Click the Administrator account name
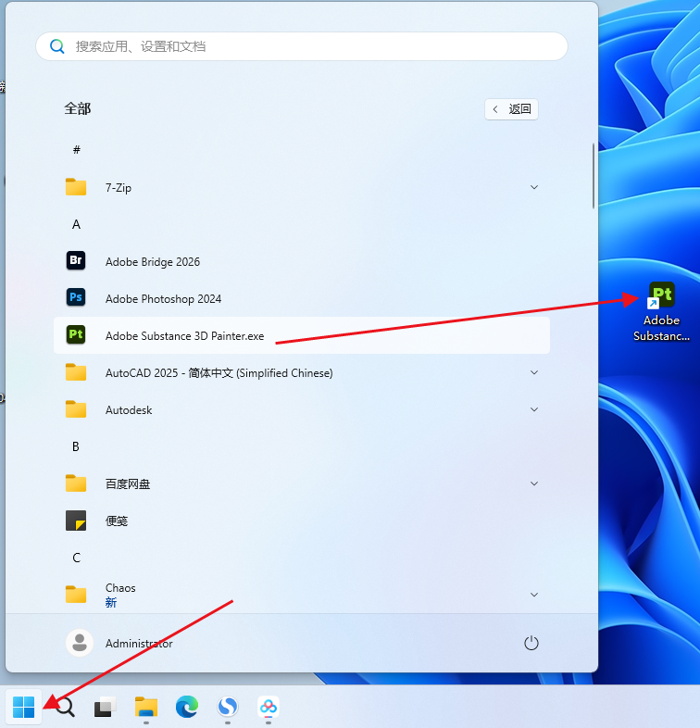The width and height of the screenshot is (700, 728). pyautogui.click(x=139, y=644)
